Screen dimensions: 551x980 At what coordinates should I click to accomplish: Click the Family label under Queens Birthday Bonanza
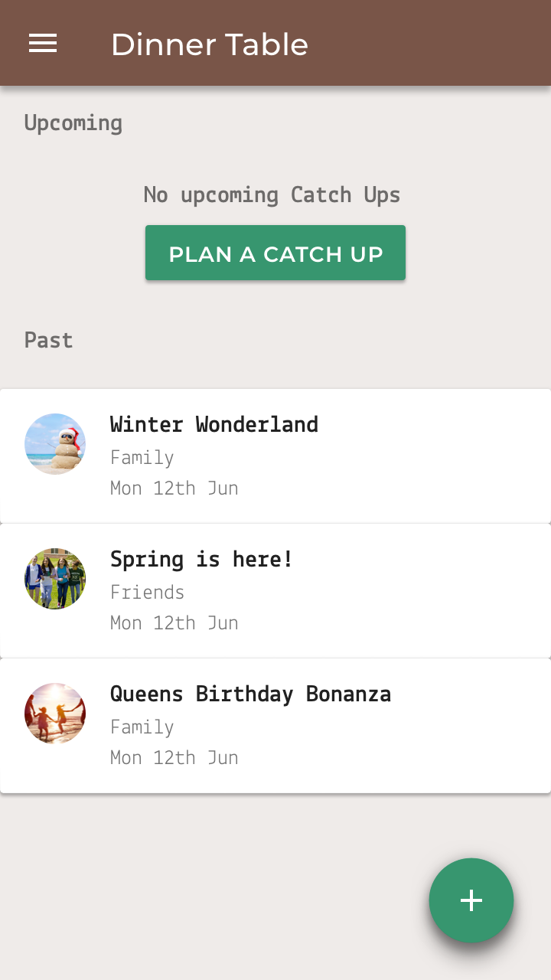[x=142, y=727]
